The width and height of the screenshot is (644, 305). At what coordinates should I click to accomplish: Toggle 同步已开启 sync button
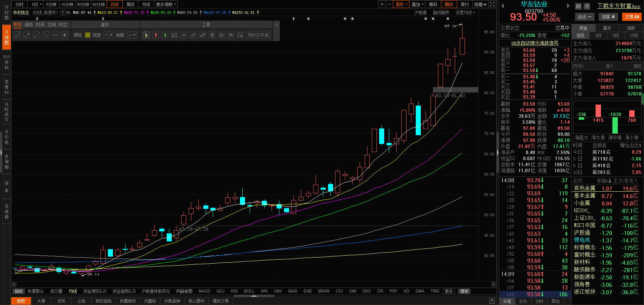pyautogui.click(x=258, y=35)
